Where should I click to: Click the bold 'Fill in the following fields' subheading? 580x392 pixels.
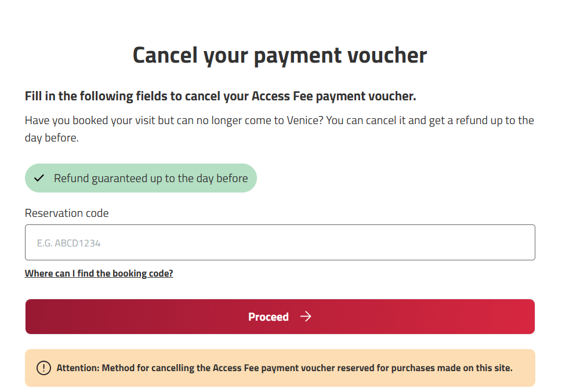pos(220,96)
